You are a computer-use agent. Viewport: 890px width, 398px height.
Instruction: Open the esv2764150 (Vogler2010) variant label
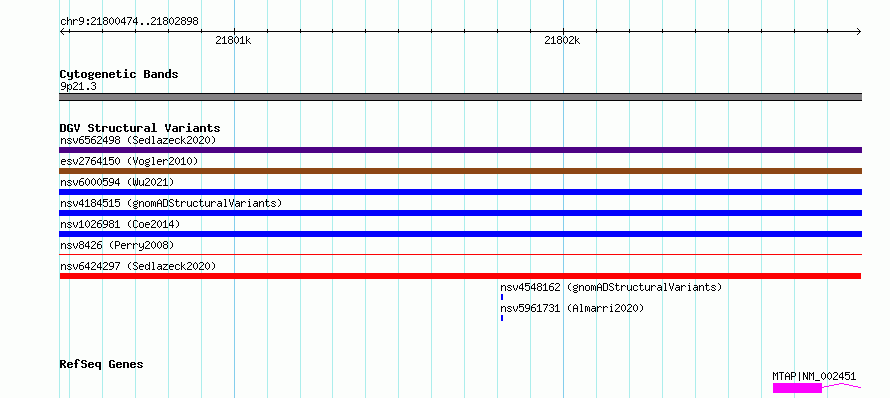point(129,161)
